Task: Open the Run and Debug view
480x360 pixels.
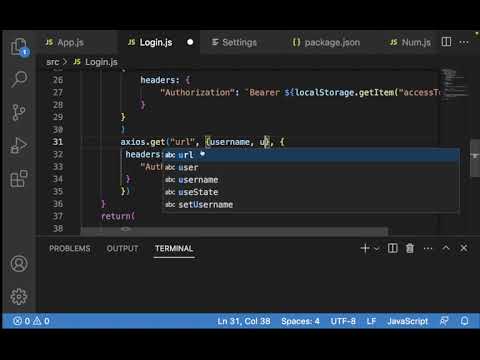Action: pyautogui.click(x=19, y=145)
